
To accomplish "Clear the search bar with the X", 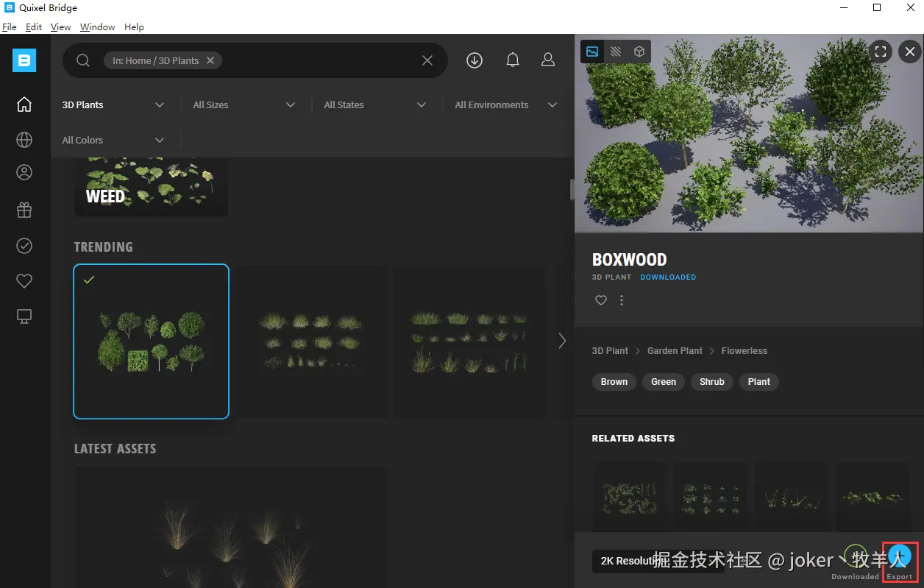I will coord(427,60).
